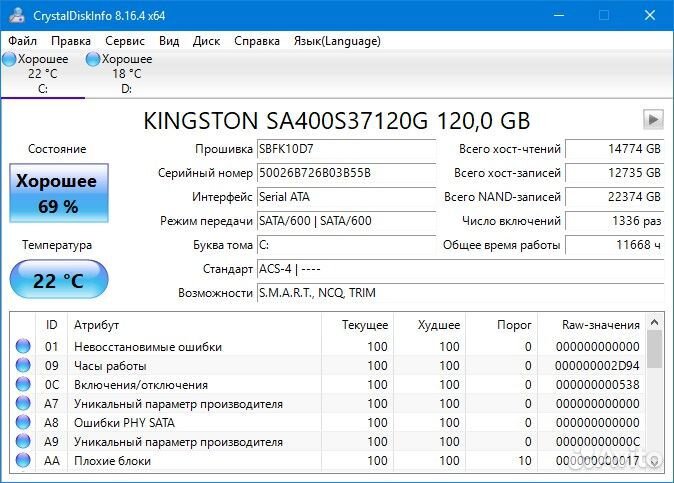This screenshot has height=483, width=674.
Task: Click the Худшее column header
Action: click(x=429, y=325)
